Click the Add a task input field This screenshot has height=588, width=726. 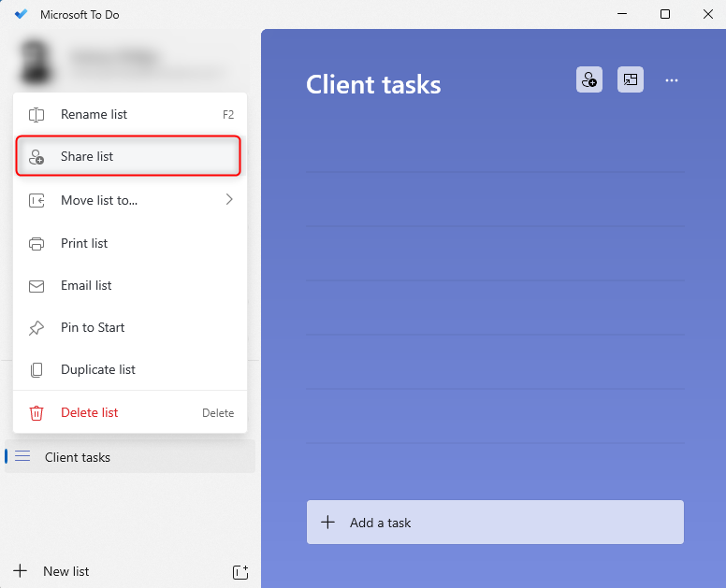[505, 523]
